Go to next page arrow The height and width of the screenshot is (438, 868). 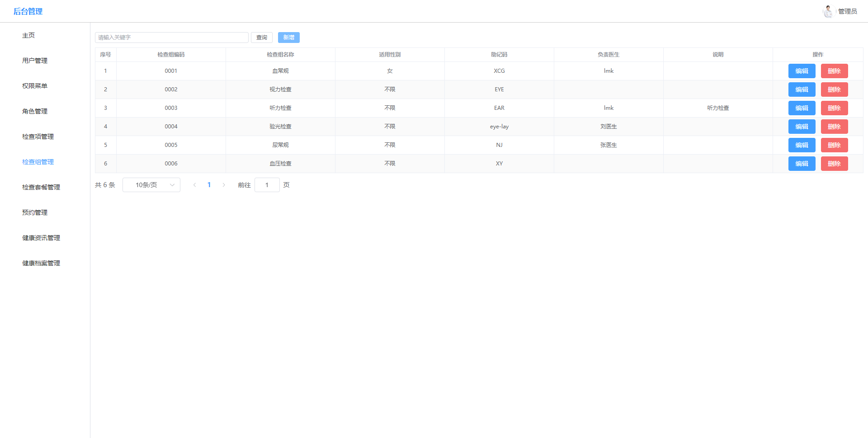click(224, 185)
